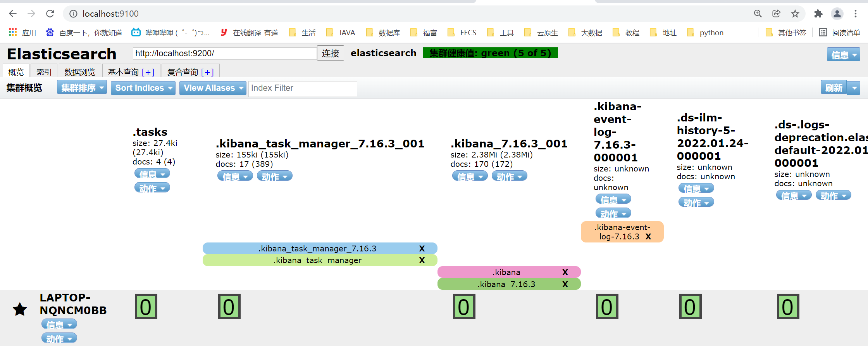Add new 复合查询 tab with [+]

(x=207, y=72)
